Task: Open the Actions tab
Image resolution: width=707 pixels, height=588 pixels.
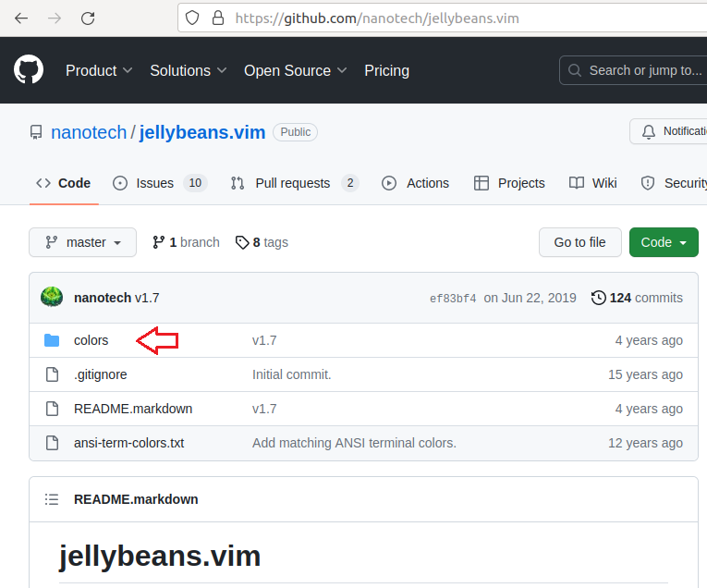Action: pyautogui.click(x=415, y=183)
